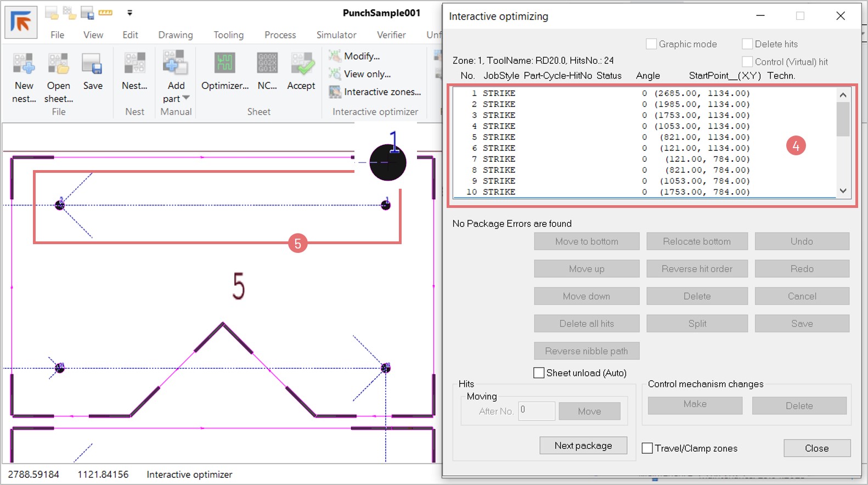Enable the Graphic mode checkbox

[x=651, y=44]
